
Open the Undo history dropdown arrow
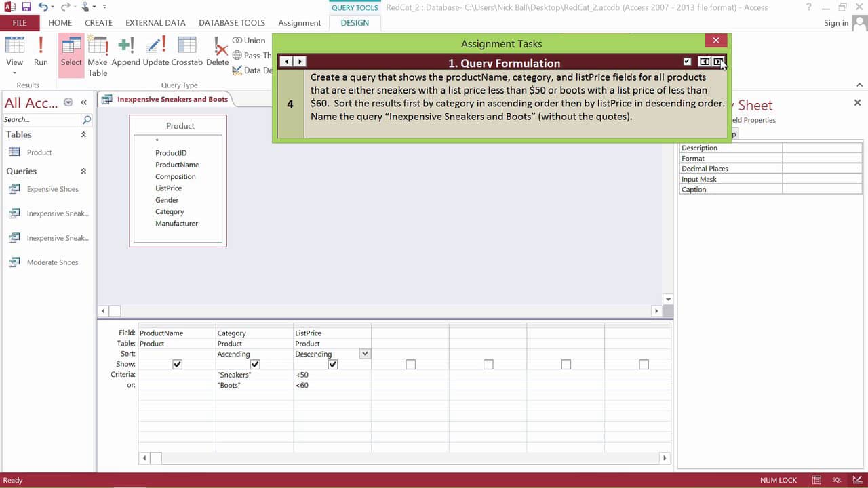tap(52, 7)
